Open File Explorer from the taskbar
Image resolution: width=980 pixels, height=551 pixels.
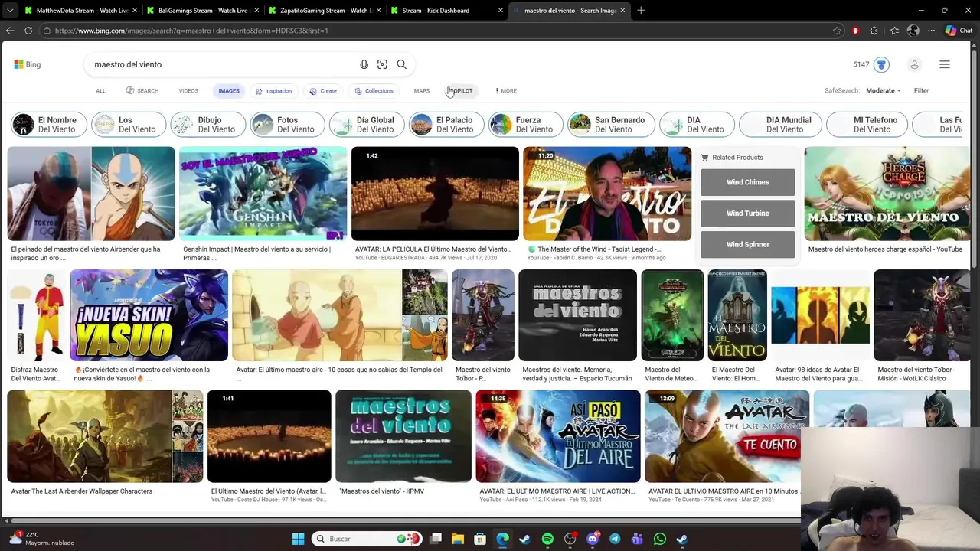(457, 539)
